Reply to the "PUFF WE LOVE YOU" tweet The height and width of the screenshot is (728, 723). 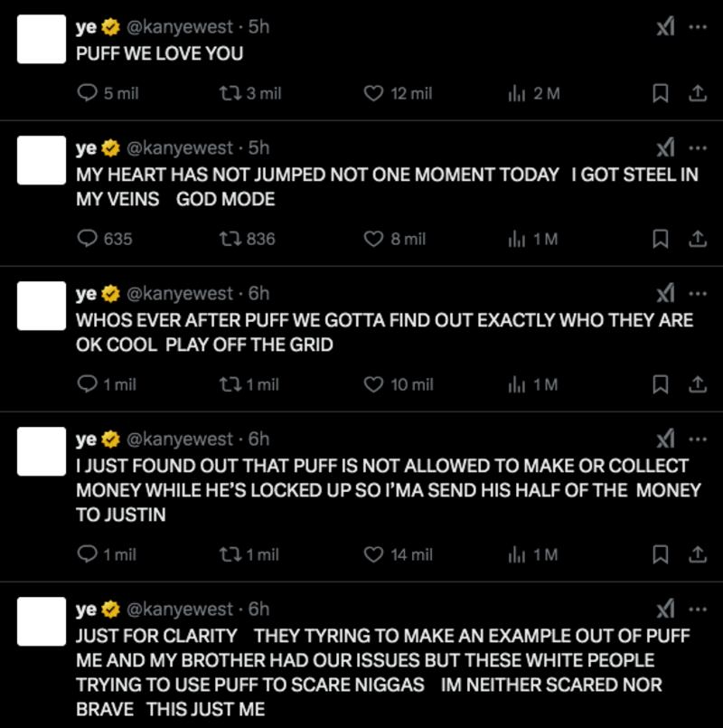[x=89, y=93]
